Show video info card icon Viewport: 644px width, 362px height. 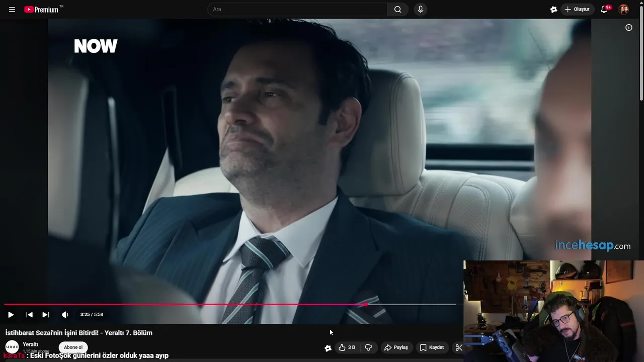(x=629, y=28)
